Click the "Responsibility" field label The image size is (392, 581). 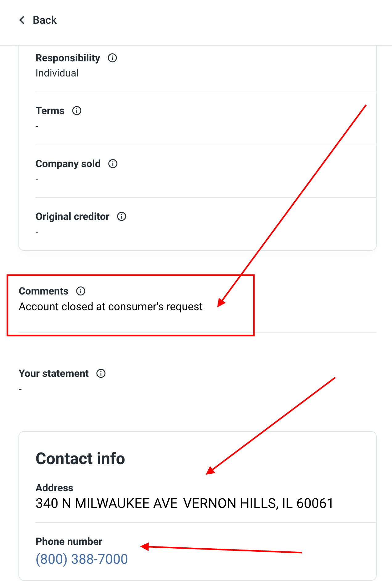click(68, 58)
